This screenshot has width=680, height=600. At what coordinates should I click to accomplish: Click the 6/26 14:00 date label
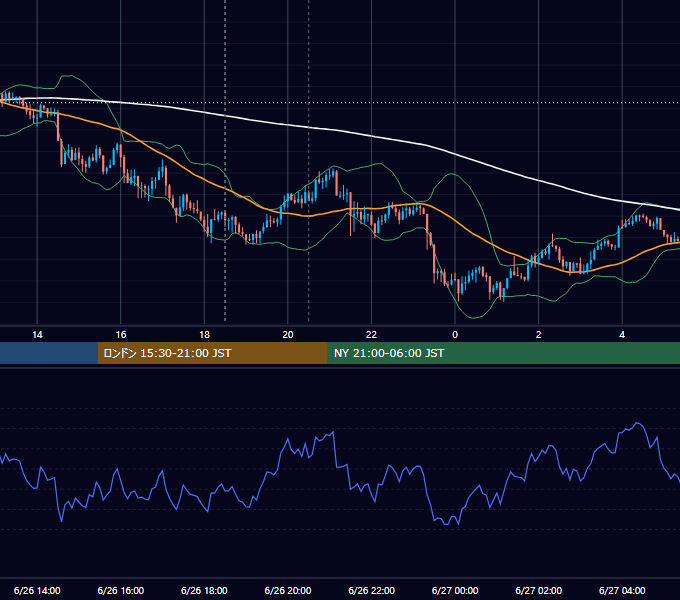pos(37,590)
